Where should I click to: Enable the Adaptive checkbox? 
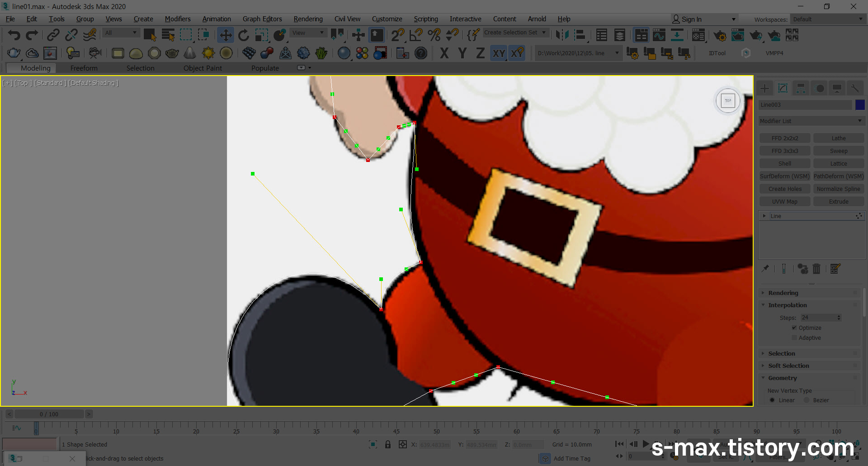pyautogui.click(x=794, y=338)
